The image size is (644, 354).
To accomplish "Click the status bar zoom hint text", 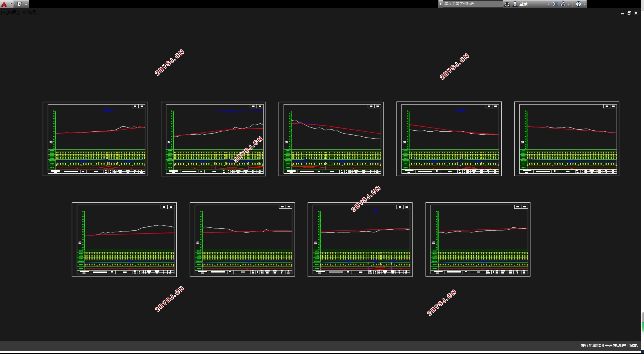I will coord(610,346).
